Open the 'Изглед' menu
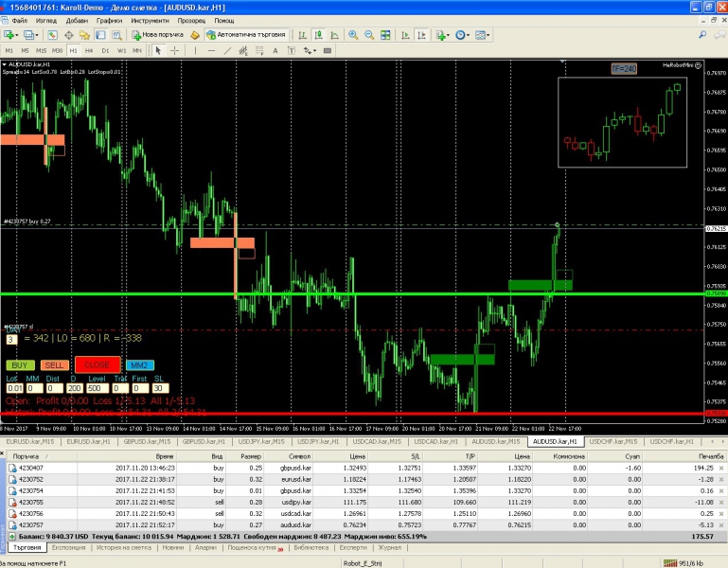728x568 pixels. point(46,21)
